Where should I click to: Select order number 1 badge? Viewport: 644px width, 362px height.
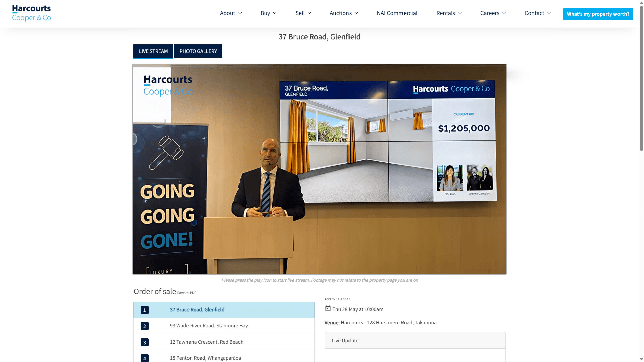click(x=145, y=310)
